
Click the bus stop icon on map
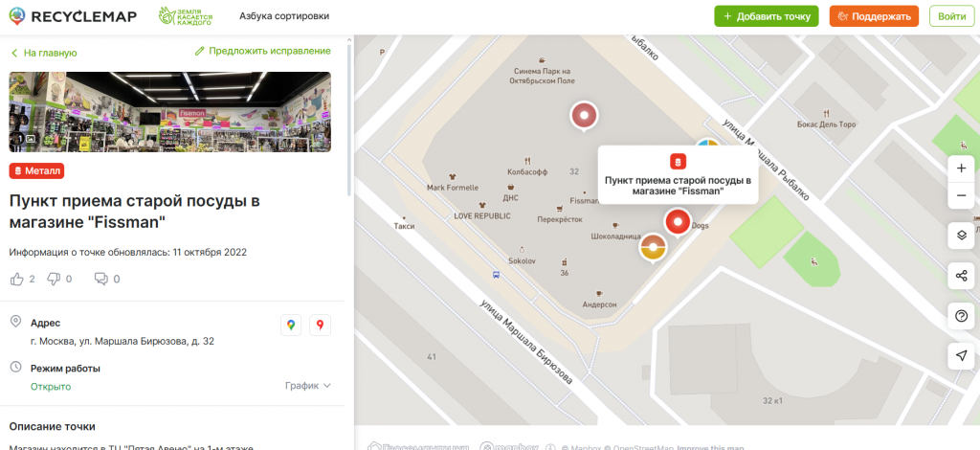click(x=496, y=274)
